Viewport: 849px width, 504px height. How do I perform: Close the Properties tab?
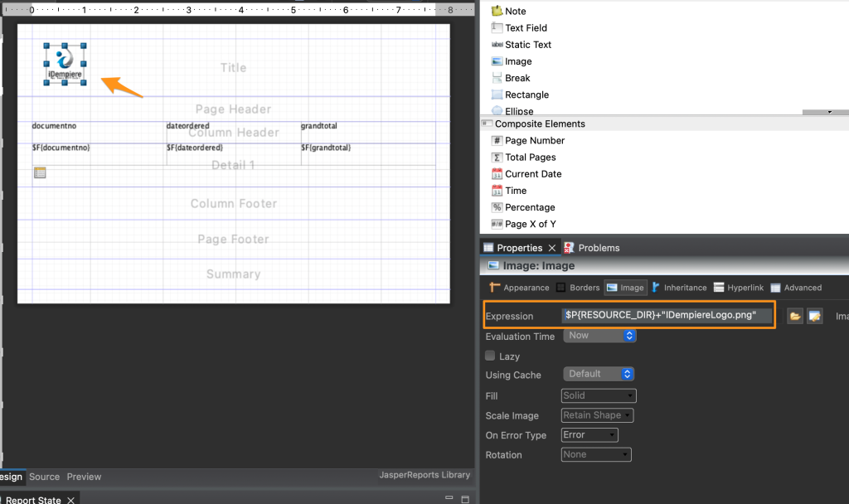(551, 248)
